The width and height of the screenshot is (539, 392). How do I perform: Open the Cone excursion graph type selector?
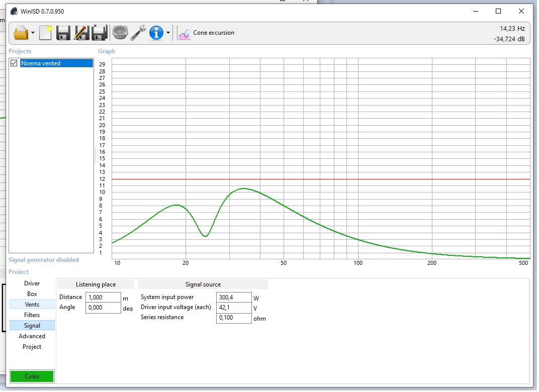pos(206,33)
